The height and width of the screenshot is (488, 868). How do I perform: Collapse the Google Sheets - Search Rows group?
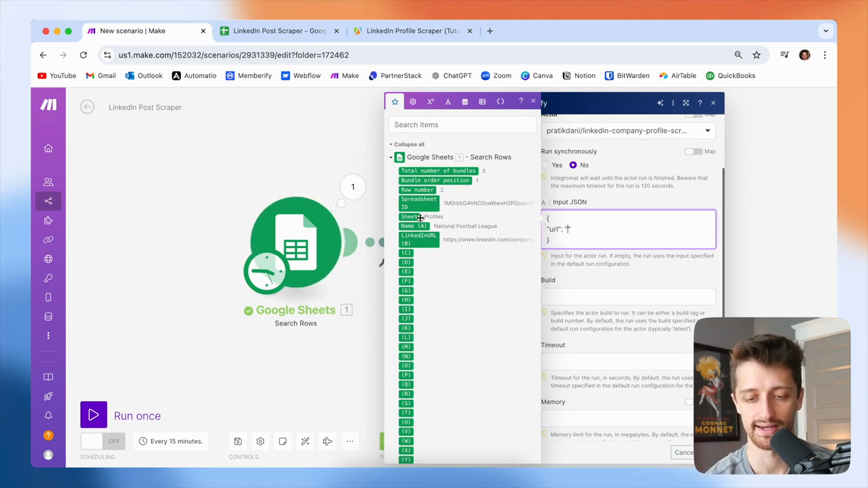coord(391,157)
